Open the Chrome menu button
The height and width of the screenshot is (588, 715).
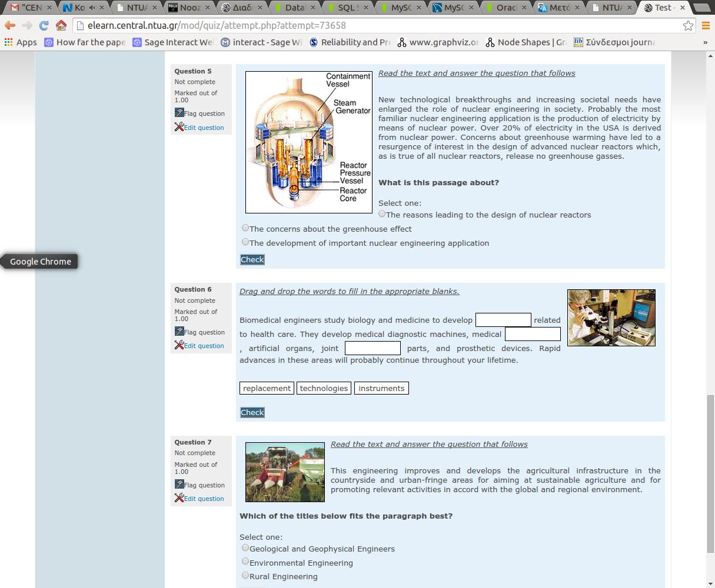click(706, 26)
